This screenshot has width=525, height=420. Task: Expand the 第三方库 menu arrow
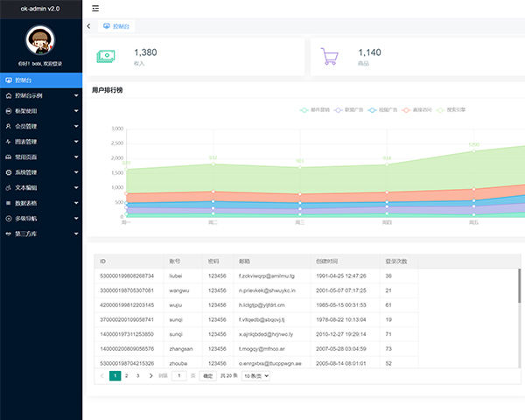pos(76,234)
